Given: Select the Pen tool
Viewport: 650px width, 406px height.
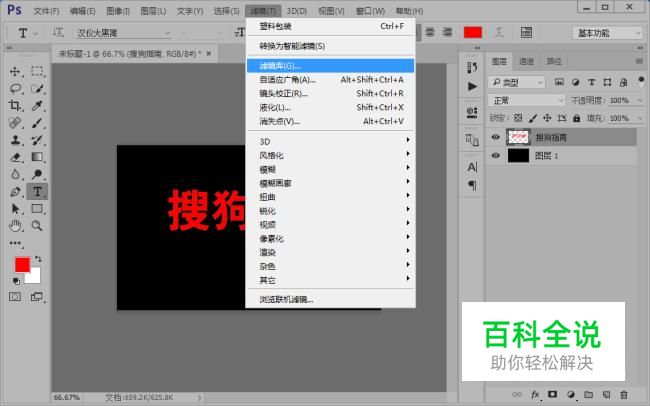Looking at the screenshot, I should [15, 192].
